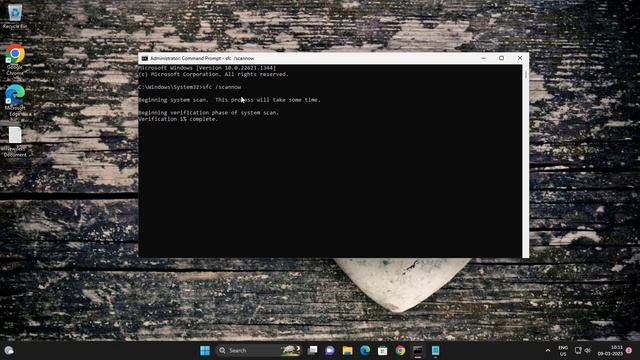Viewport: 640px width, 360px height.
Task: Expand hidden system tray icons
Action: tap(548, 351)
